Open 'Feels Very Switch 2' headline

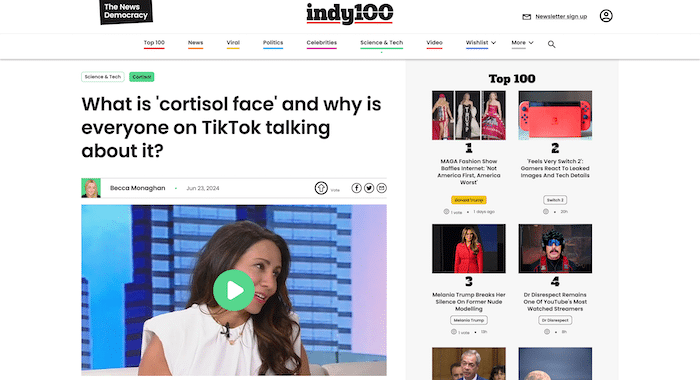555,168
